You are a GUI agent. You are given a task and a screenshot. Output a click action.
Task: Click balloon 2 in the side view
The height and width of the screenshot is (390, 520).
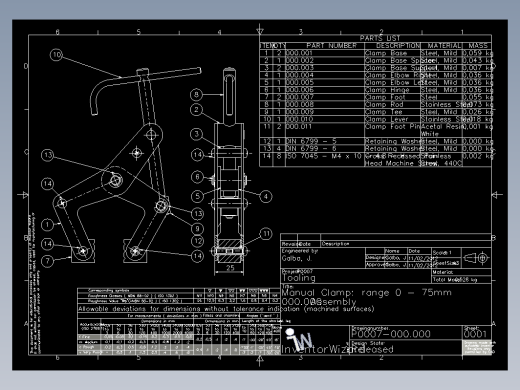point(196,110)
